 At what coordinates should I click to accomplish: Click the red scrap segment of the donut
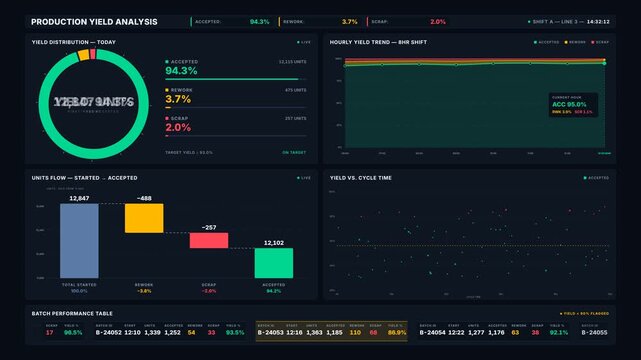[x=93, y=54]
